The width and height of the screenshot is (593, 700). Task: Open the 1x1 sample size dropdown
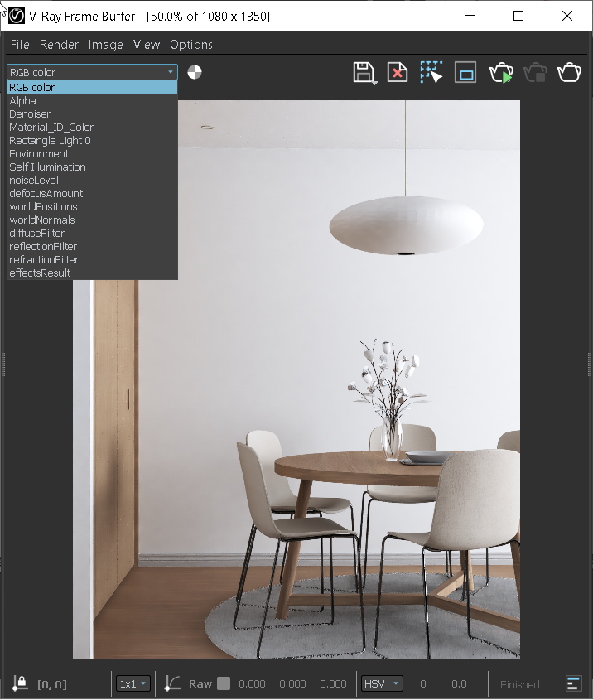tap(133, 684)
